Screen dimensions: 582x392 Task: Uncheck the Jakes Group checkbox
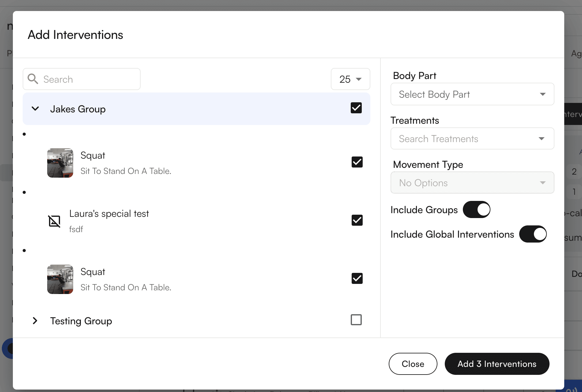pyautogui.click(x=356, y=108)
